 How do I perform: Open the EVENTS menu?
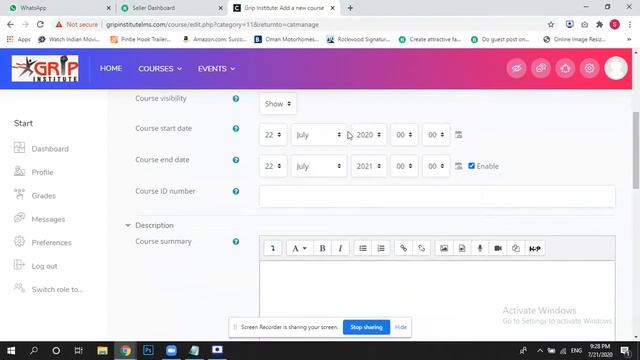(x=216, y=69)
